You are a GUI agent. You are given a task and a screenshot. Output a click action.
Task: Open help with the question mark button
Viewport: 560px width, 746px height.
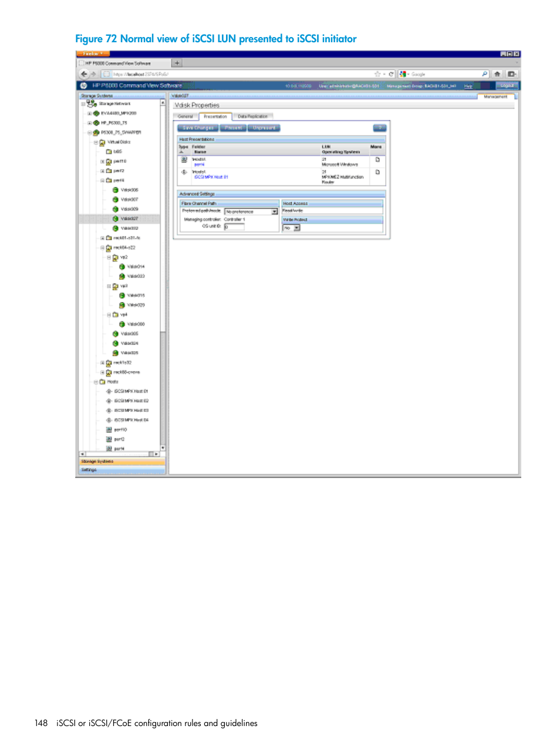point(379,127)
